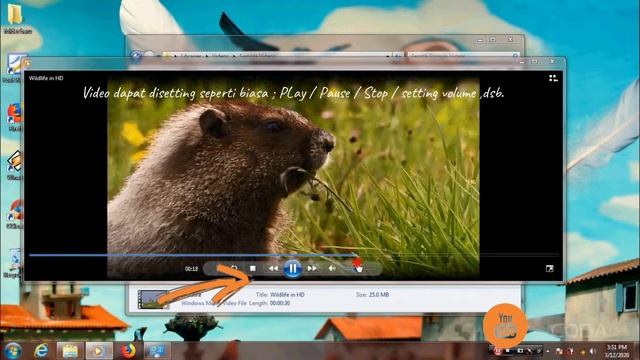This screenshot has width=640, height=360.
Task: Click the system tray volume icon
Action: pyautogui.click(x=592, y=351)
